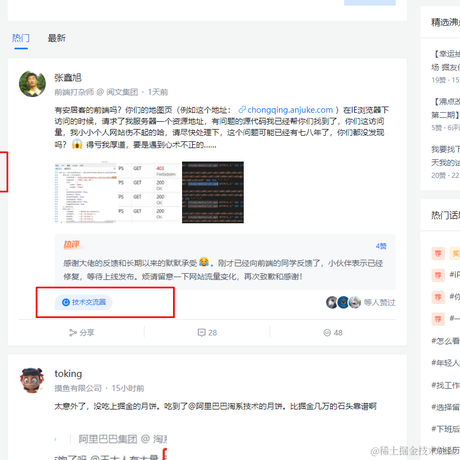This screenshot has height=460, width=460.
Task: Click the 热评 hot comment label
Action: point(72,245)
